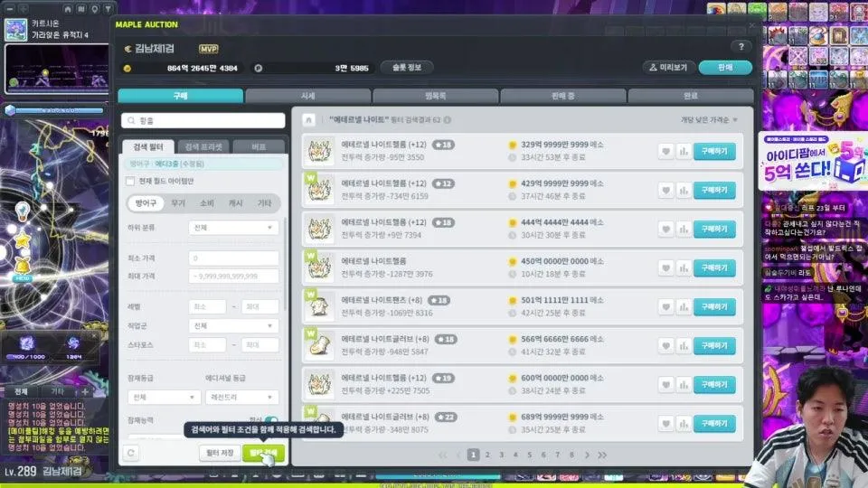Click 구매하기 for the 450억 나이트헬름
Image resolution: width=868 pixels, height=488 pixels.
(714, 267)
